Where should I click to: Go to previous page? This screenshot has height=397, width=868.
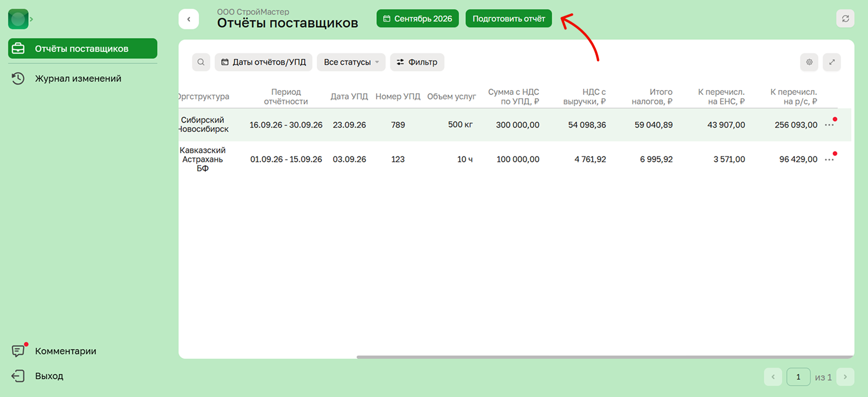pos(773,377)
